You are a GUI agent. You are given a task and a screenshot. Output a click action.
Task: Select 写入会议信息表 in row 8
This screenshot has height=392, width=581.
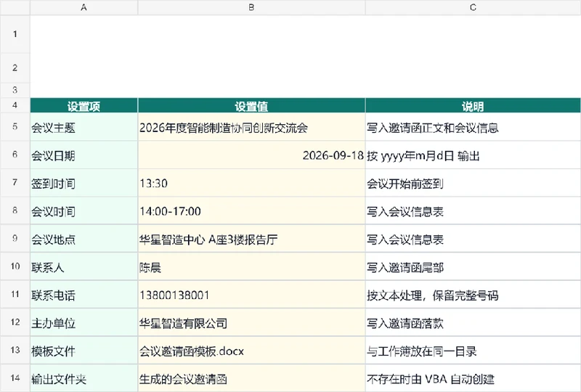tap(473, 211)
